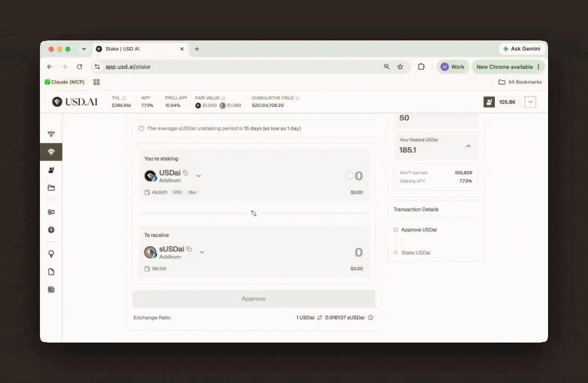Open the globe icon in sidebar
This screenshot has width=588, height=383.
tap(51, 230)
